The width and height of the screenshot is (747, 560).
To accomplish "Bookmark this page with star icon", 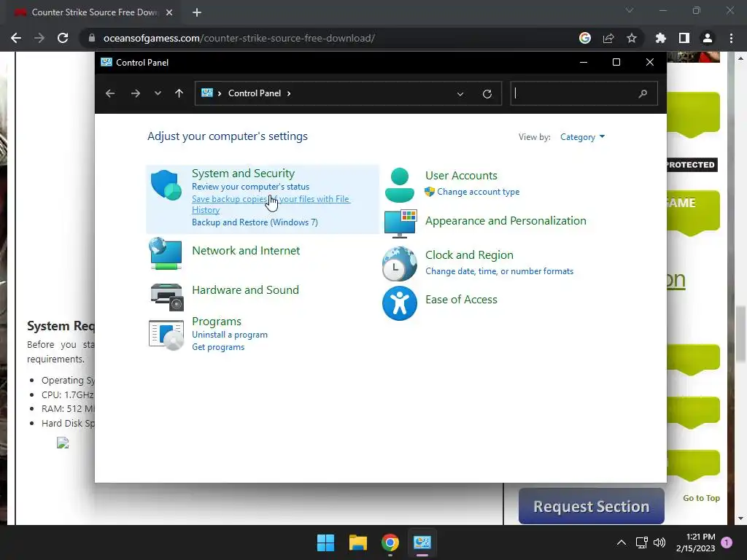I will coord(632,38).
